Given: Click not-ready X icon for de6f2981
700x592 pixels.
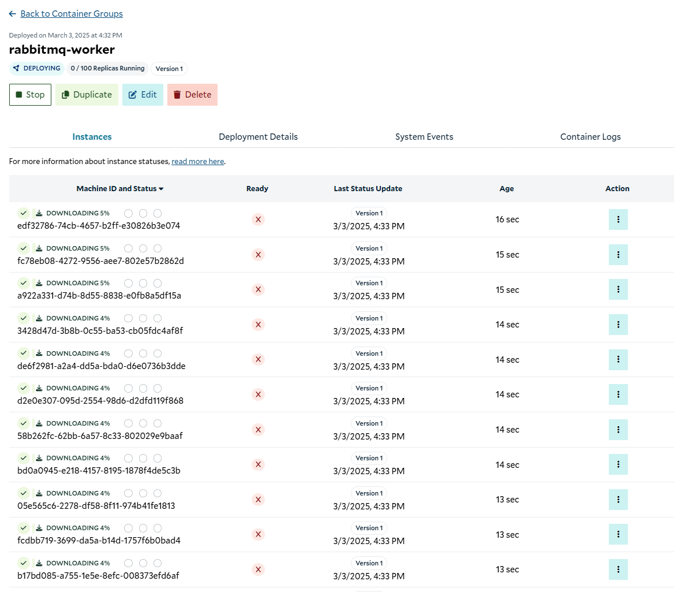Looking at the screenshot, I should pyautogui.click(x=258, y=359).
